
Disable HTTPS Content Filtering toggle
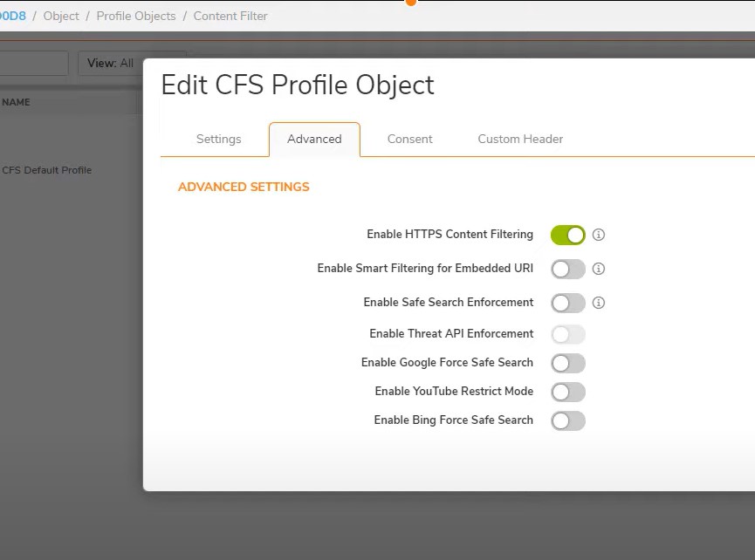(x=567, y=235)
